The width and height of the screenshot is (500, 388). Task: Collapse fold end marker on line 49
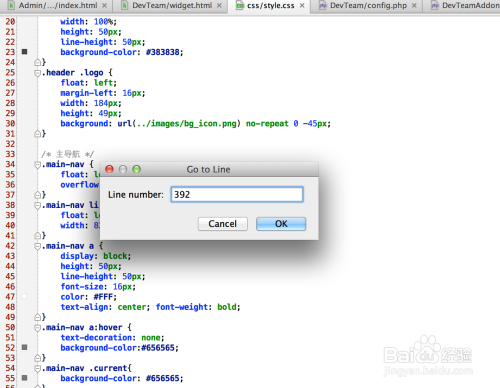38,317
